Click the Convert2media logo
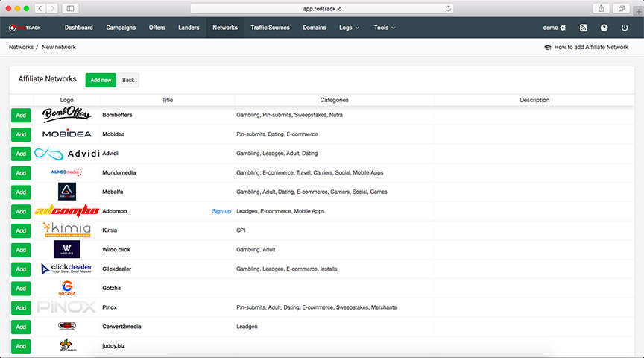This screenshot has height=358, width=644. click(66, 327)
